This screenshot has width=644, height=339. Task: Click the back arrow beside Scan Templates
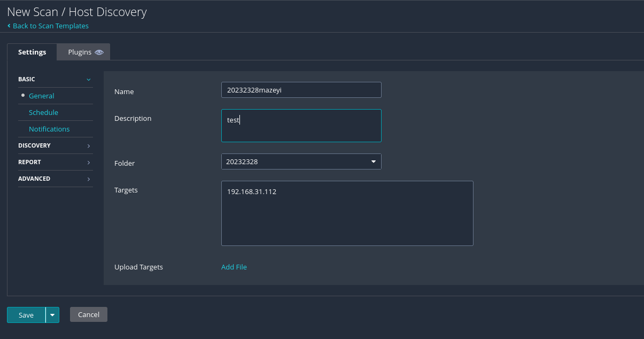point(9,26)
